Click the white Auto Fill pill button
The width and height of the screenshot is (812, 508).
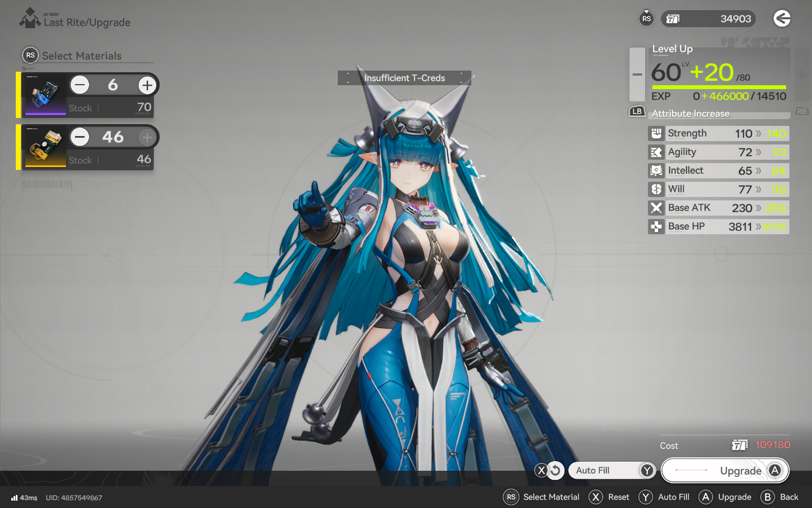612,470
